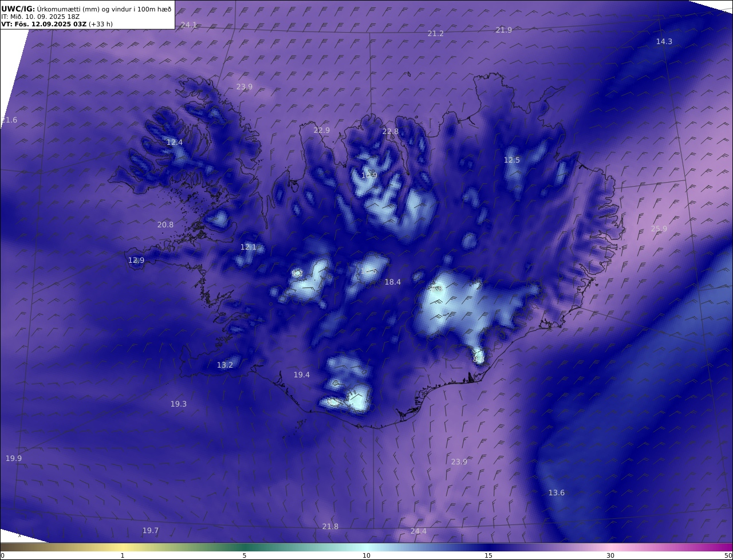Click the colorbar tick label 15
Viewport: 733px width, 560px height.
[x=488, y=555]
